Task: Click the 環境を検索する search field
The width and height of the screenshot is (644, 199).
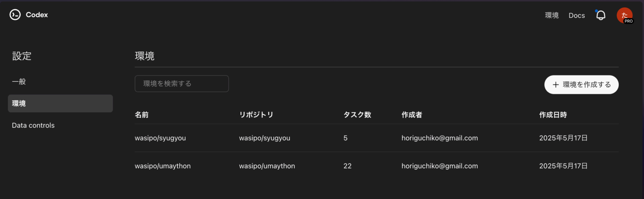Action: pyautogui.click(x=182, y=83)
